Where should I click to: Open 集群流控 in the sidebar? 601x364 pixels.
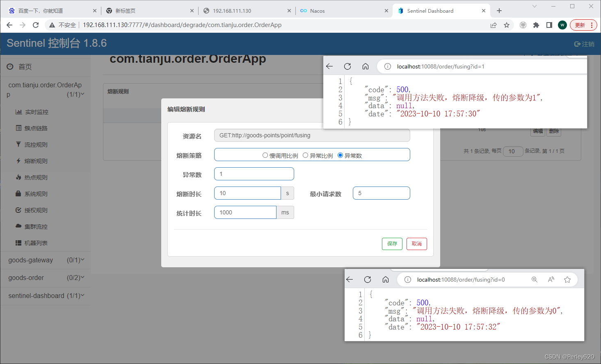32,227
